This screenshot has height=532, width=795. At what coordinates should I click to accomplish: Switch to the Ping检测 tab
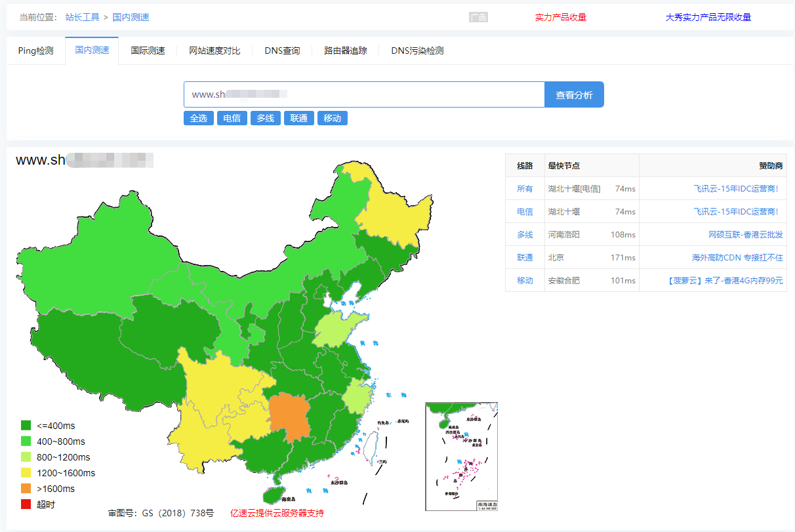point(35,51)
